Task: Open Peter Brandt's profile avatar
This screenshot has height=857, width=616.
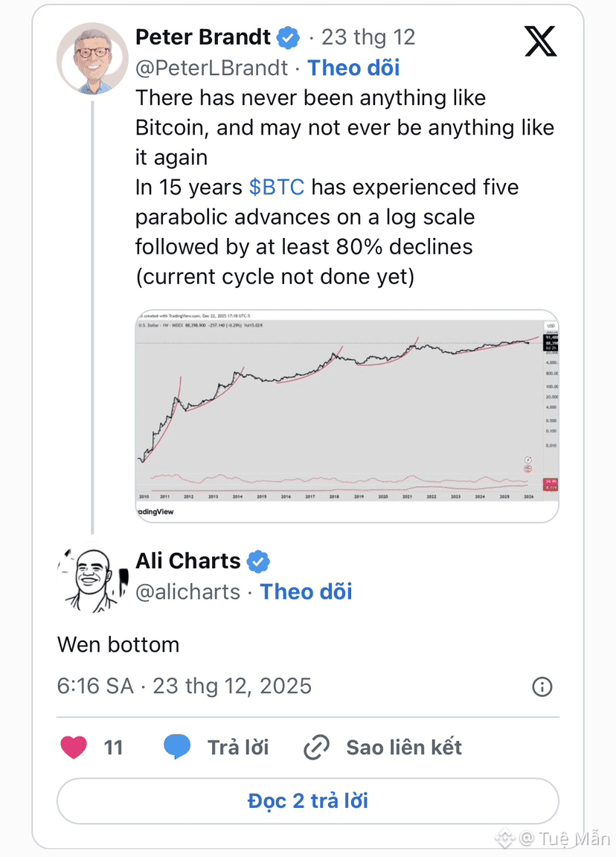Action: 92,59
